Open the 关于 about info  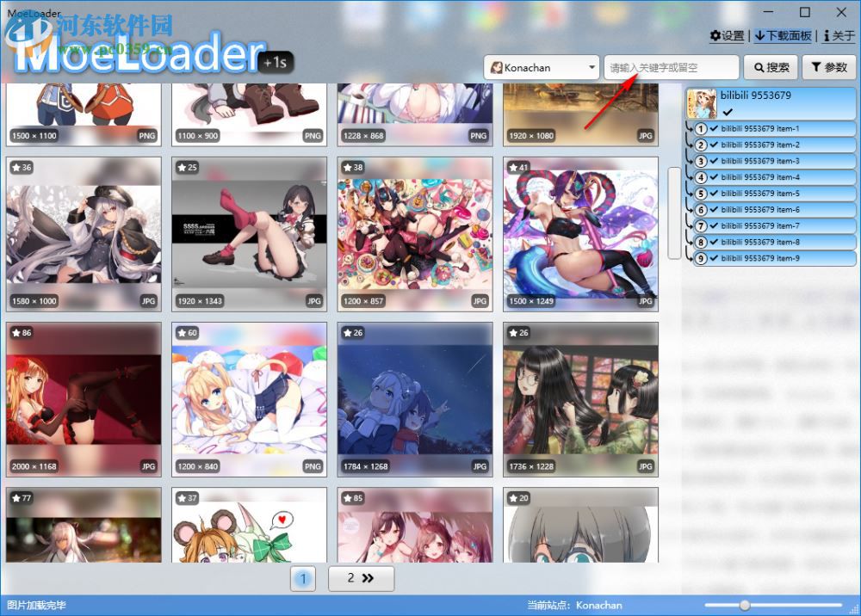(839, 36)
